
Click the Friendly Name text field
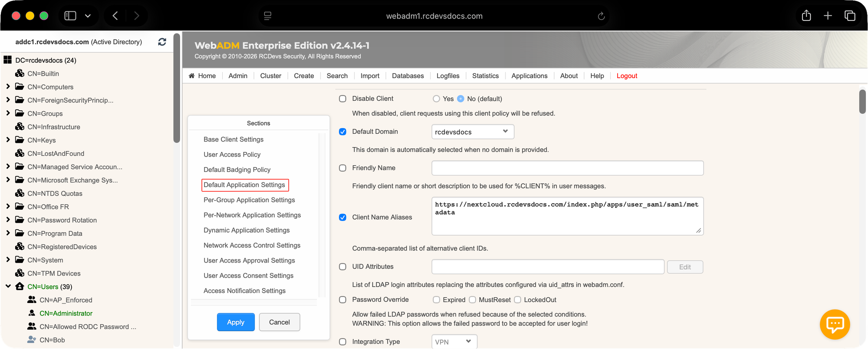567,168
